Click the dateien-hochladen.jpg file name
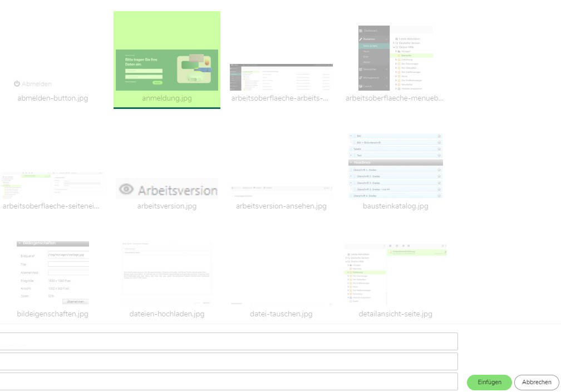The image size is (561, 392). 167,314
